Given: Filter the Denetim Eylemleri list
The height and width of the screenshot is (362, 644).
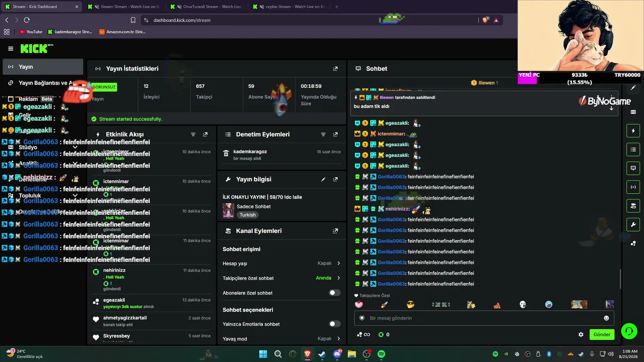Looking at the screenshot, I should pos(324,134).
